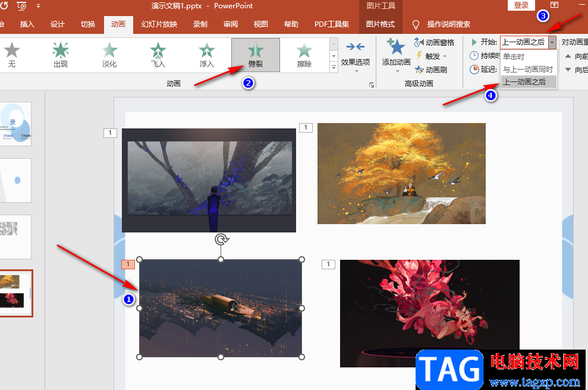Viewport: 588px width, 390px height.
Task: Start slideshow from quick access toolbar
Action: tap(22, 5)
